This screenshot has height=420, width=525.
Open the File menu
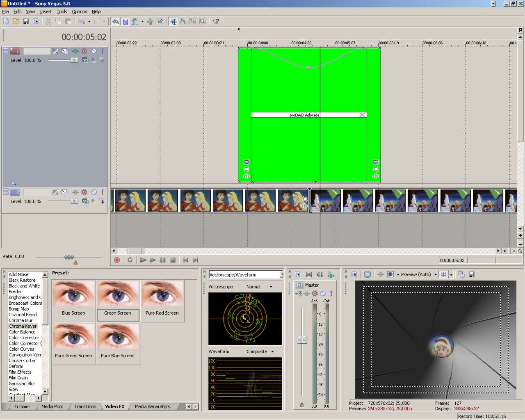coord(5,11)
